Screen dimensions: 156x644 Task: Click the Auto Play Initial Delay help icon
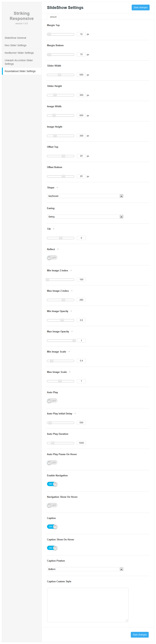(75, 414)
